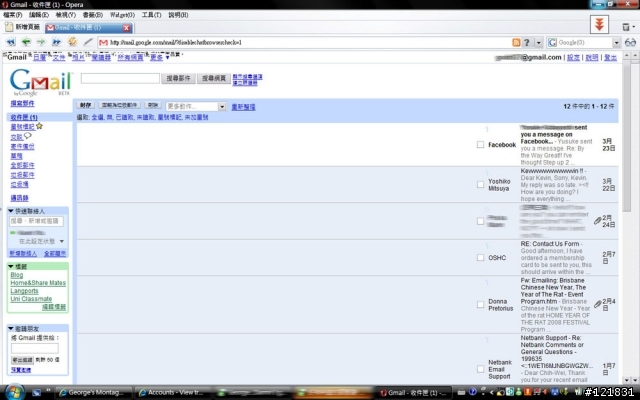
Task: Click the new page icon for 新增頁籤
Action: coord(9,27)
